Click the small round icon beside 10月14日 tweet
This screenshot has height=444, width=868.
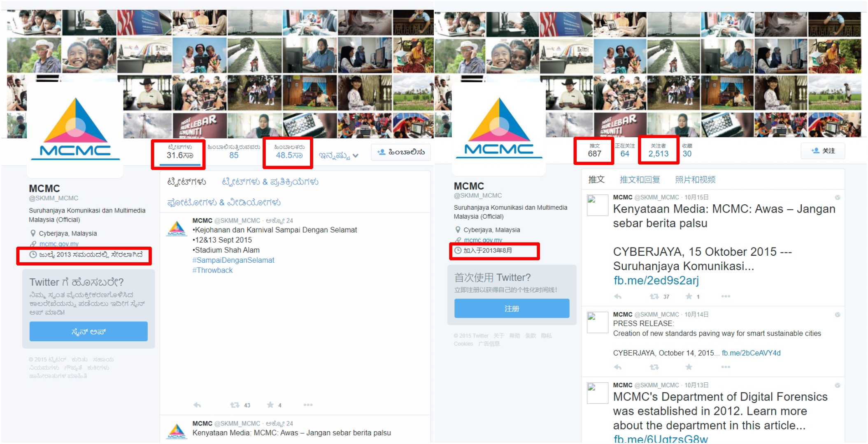click(x=837, y=314)
